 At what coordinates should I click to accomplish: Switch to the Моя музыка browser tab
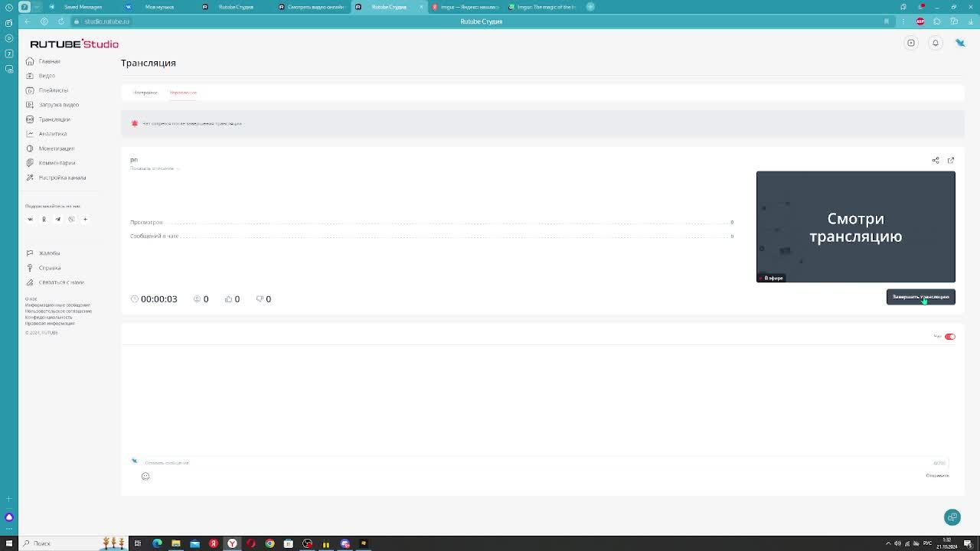(x=159, y=7)
